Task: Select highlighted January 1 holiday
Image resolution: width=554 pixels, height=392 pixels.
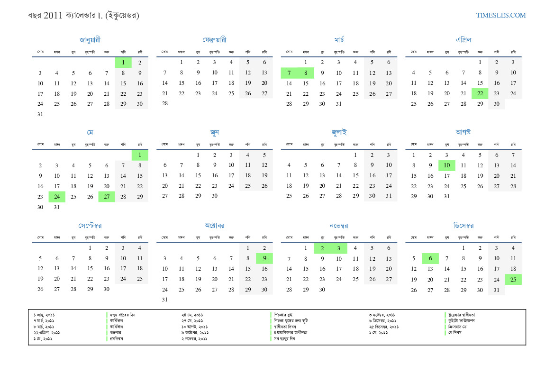Action: pos(123,63)
